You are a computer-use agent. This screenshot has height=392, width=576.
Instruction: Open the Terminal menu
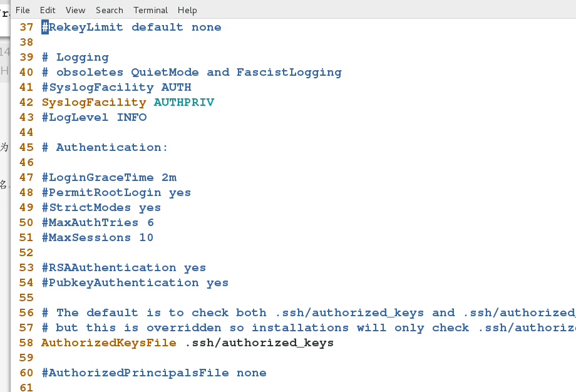click(x=150, y=10)
